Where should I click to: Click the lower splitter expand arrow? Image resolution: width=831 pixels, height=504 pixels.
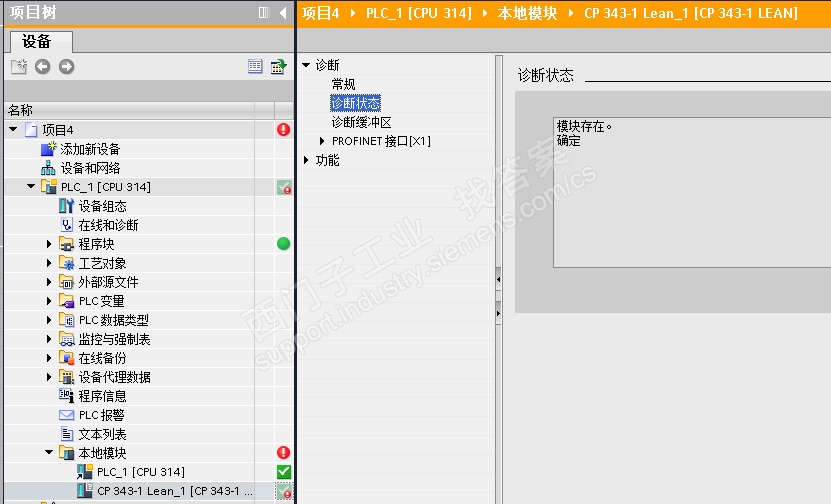pos(498,314)
